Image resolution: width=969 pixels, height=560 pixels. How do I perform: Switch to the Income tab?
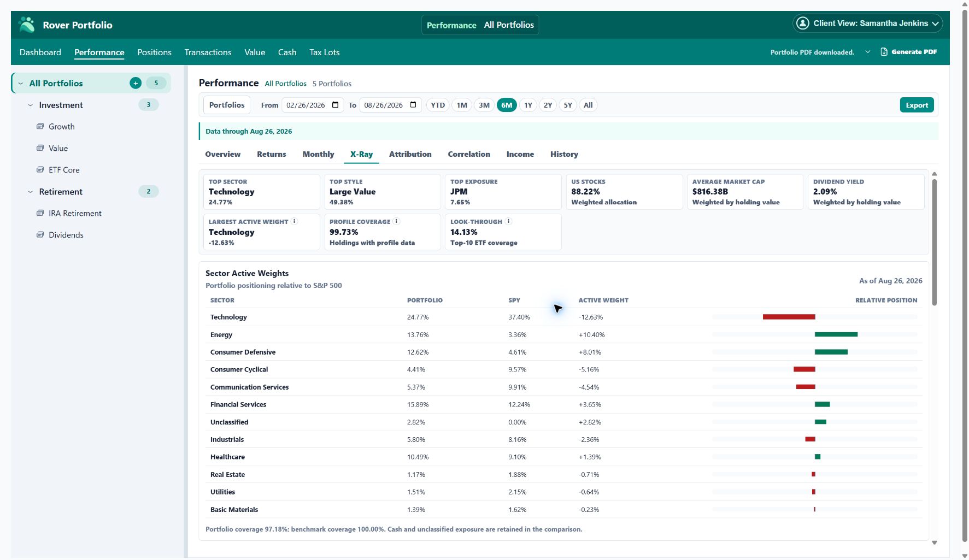(x=520, y=154)
